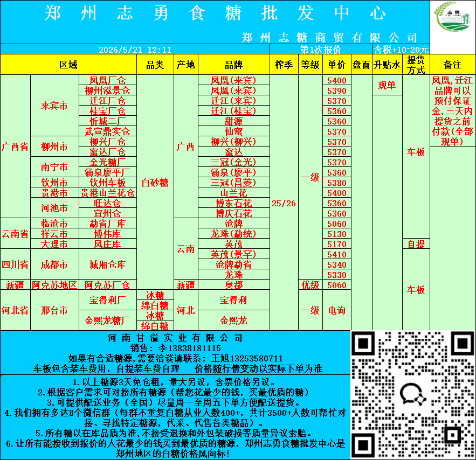
Task: Select the 武宣鼎实仓 cell
Action: 107,131
